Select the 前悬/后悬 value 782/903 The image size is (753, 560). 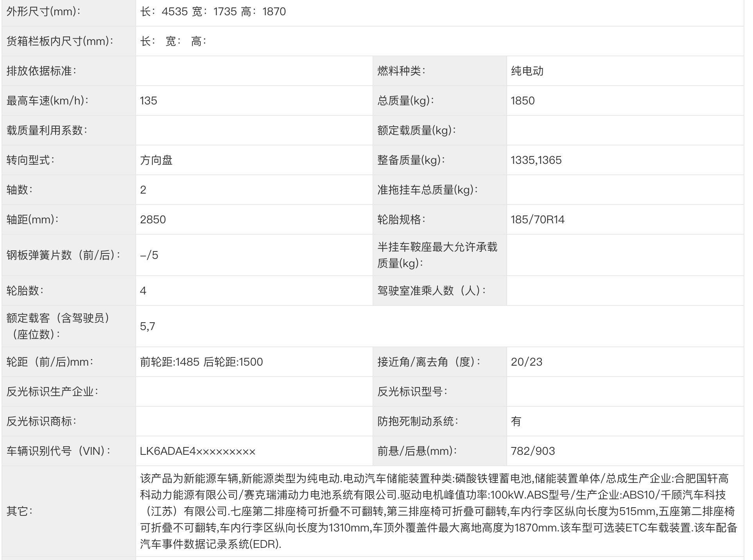point(533,451)
